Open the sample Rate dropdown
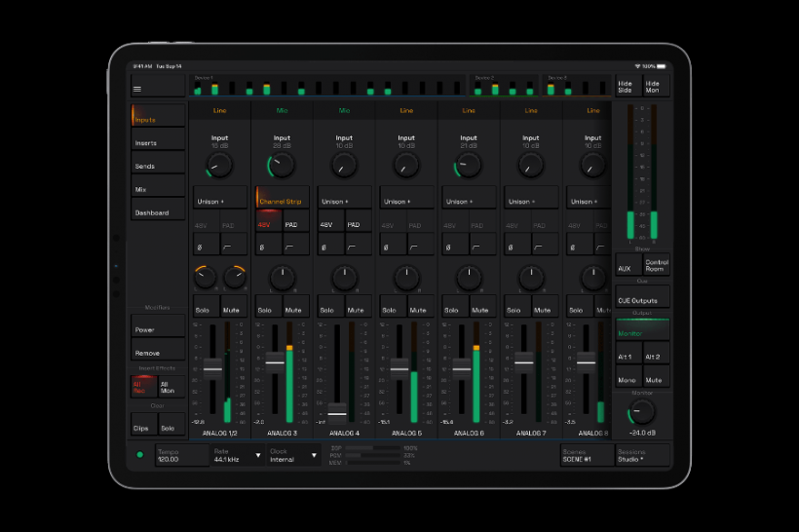799x532 pixels. (238, 454)
